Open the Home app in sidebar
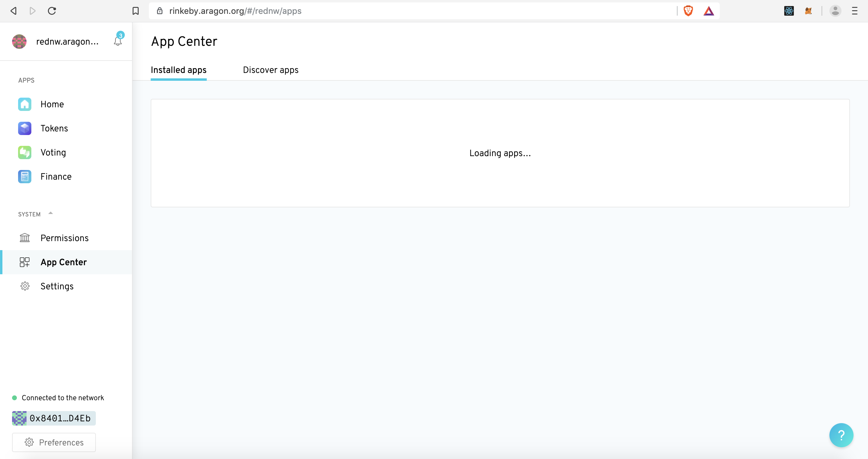868x459 pixels. pos(25,104)
